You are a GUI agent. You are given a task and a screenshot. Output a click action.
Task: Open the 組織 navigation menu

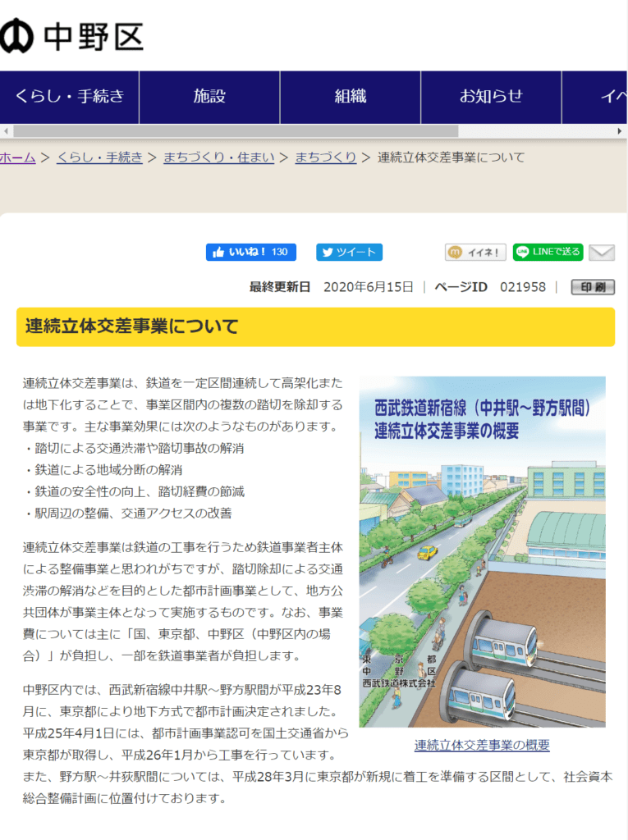point(351,97)
